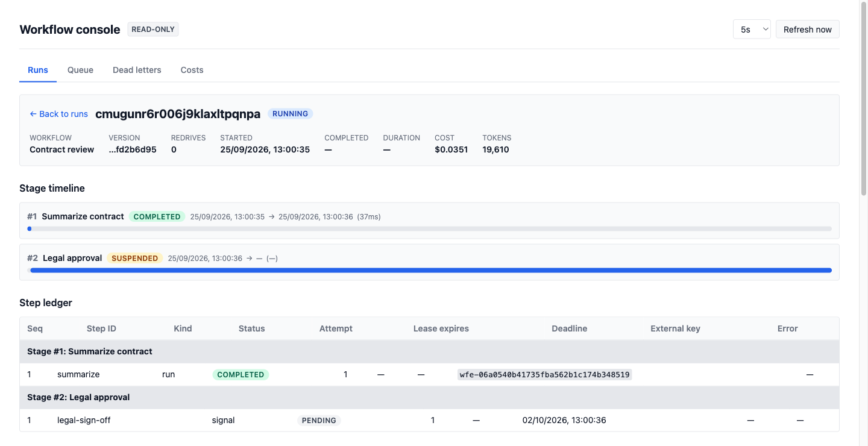Click the Error column header
The width and height of the screenshot is (868, 446).
pyautogui.click(x=787, y=328)
